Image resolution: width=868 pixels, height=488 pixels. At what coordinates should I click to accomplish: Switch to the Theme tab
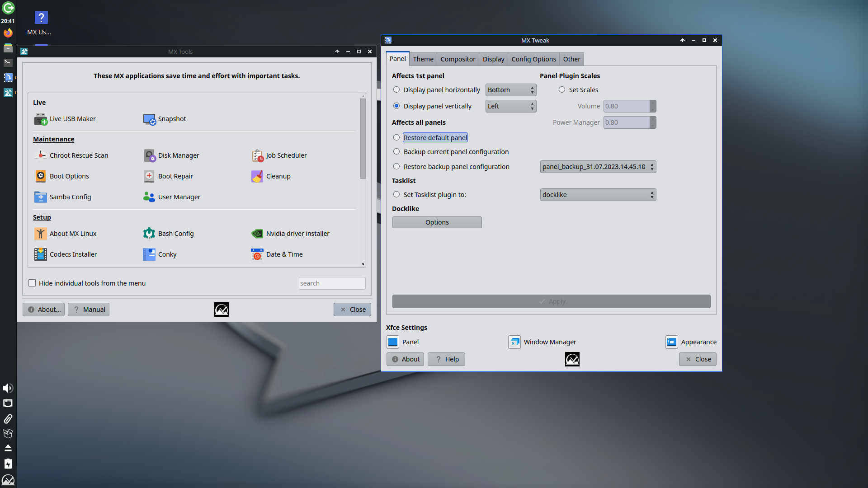[423, 59]
